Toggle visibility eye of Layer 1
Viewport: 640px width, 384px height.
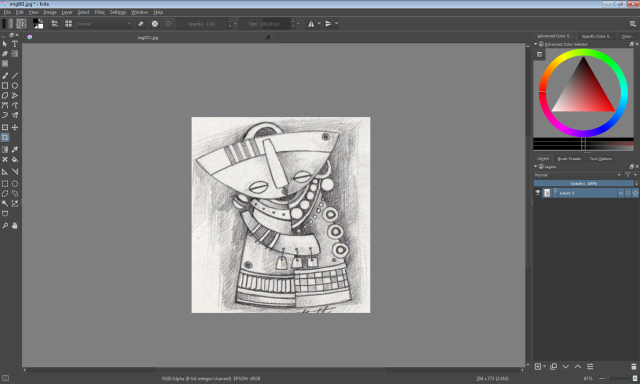pos(538,193)
